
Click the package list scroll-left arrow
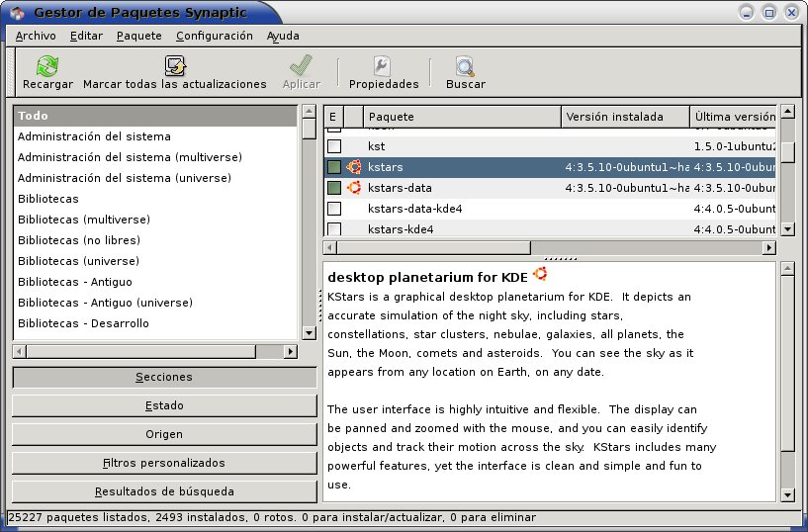[329, 248]
